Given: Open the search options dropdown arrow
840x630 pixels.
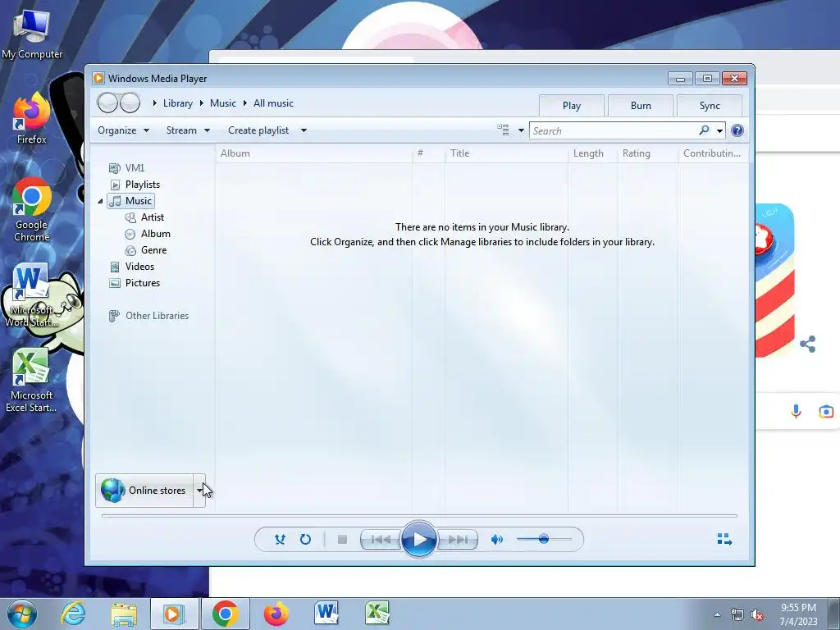Looking at the screenshot, I should [719, 130].
